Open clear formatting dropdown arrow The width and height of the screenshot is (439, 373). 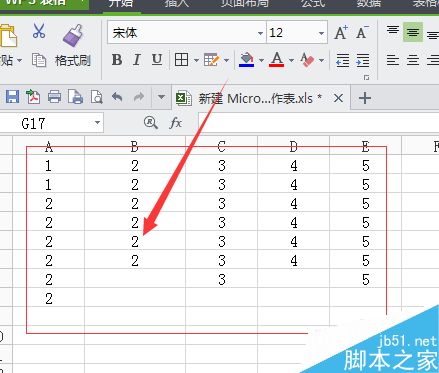click(321, 60)
